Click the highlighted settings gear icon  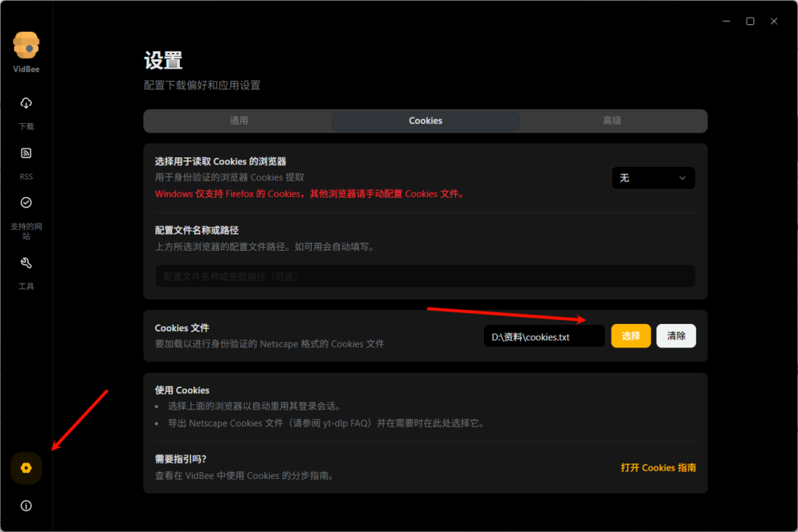click(x=26, y=468)
